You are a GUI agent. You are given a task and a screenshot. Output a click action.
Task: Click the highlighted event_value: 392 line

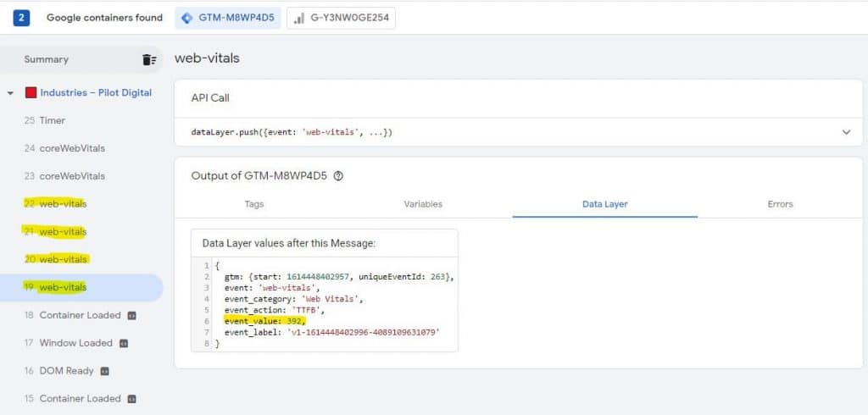[264, 321]
